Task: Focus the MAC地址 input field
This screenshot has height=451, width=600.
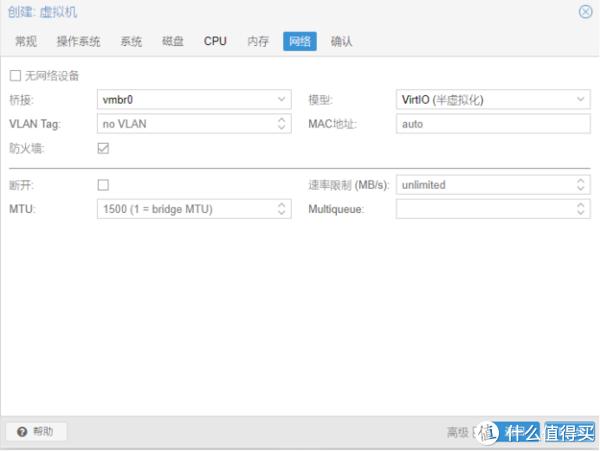Action: [493, 124]
